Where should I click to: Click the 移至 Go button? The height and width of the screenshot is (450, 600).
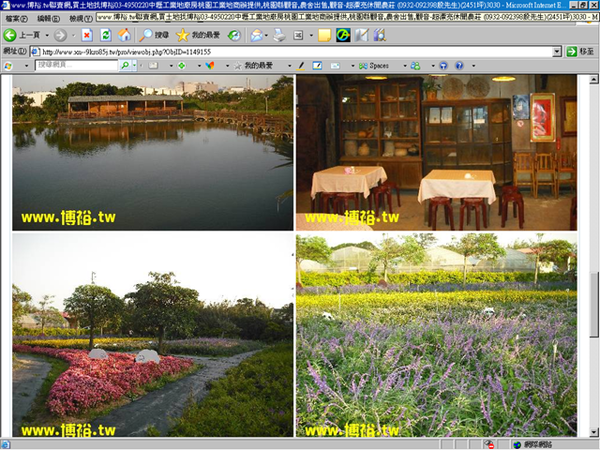coord(580,52)
